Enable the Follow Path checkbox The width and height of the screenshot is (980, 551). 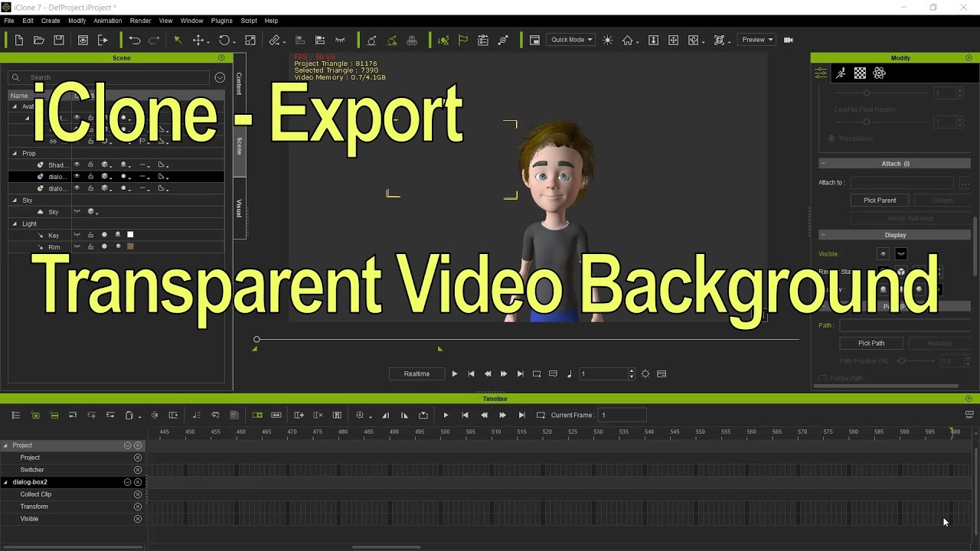pos(823,378)
